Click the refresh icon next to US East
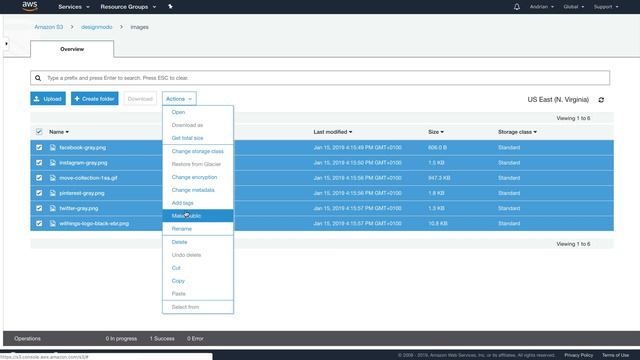 601,100
